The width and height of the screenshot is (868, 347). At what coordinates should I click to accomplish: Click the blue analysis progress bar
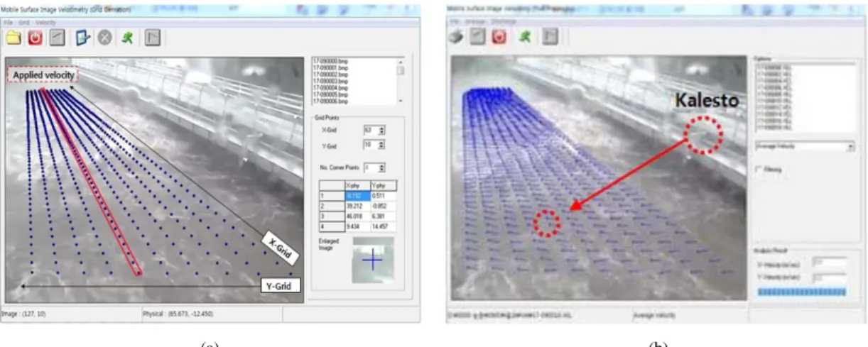click(x=802, y=291)
